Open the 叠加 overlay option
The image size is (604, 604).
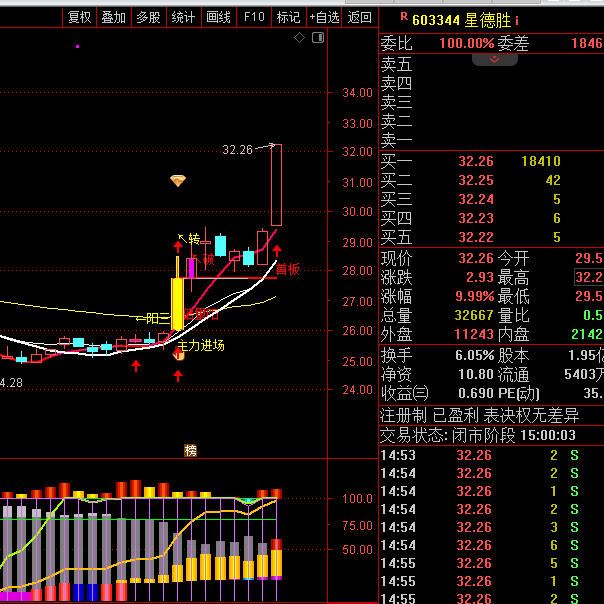pyautogui.click(x=113, y=17)
